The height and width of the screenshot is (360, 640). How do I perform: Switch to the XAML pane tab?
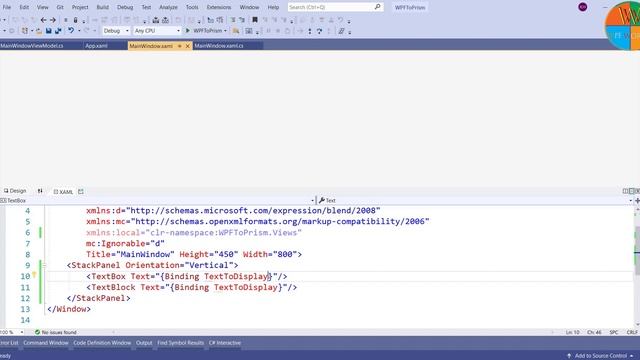pos(64,191)
